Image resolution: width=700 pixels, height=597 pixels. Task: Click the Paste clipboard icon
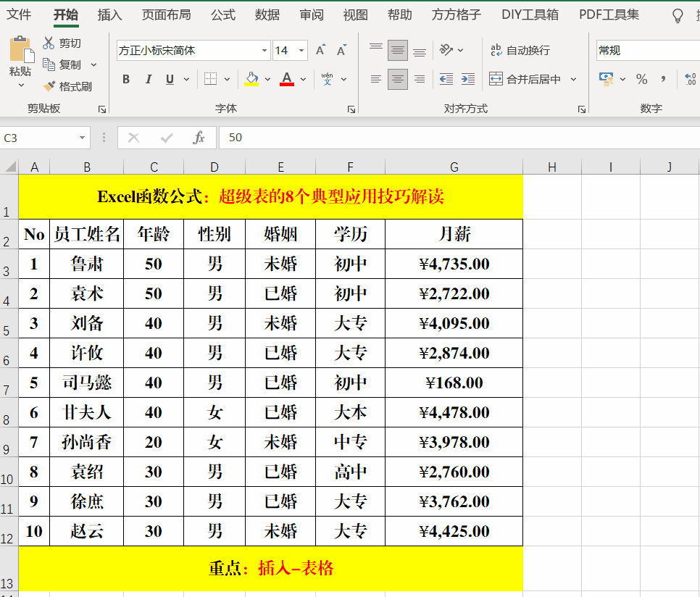tap(22, 49)
